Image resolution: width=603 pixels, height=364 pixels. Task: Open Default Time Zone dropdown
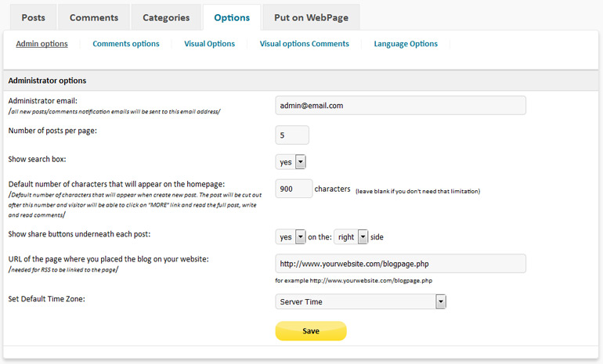point(360,301)
